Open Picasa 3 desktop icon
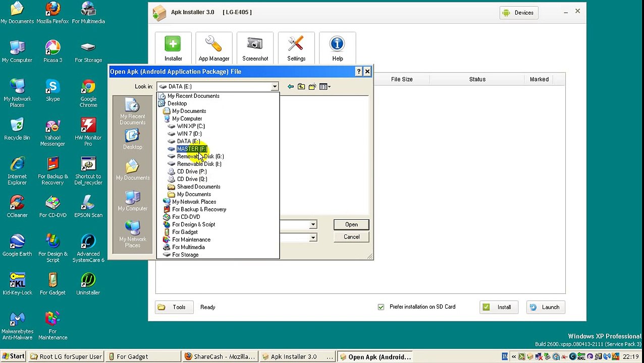Viewport: 644px width, 363px height. point(52,52)
